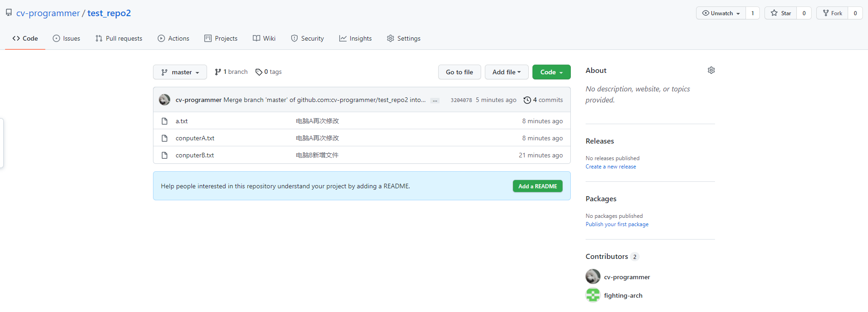View the 0 tags list
This screenshot has height=312, width=868.
click(269, 72)
